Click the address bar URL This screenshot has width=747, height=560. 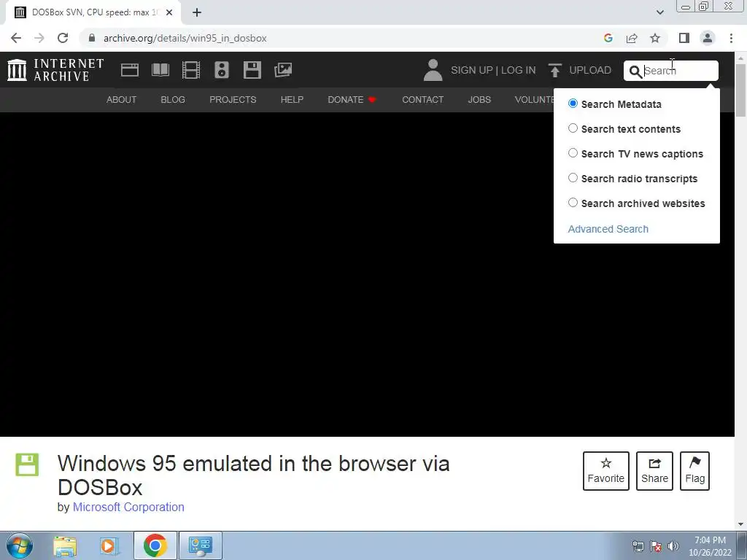point(185,38)
